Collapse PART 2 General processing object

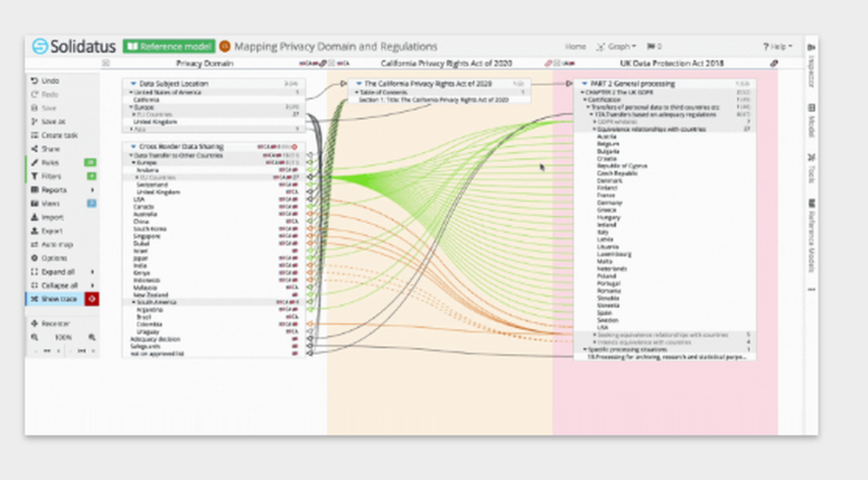point(584,83)
